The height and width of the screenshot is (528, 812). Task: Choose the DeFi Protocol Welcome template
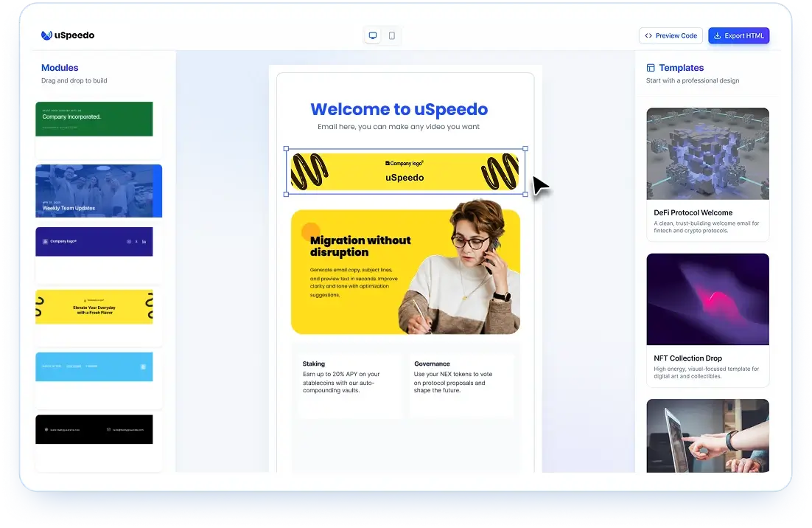coord(707,173)
